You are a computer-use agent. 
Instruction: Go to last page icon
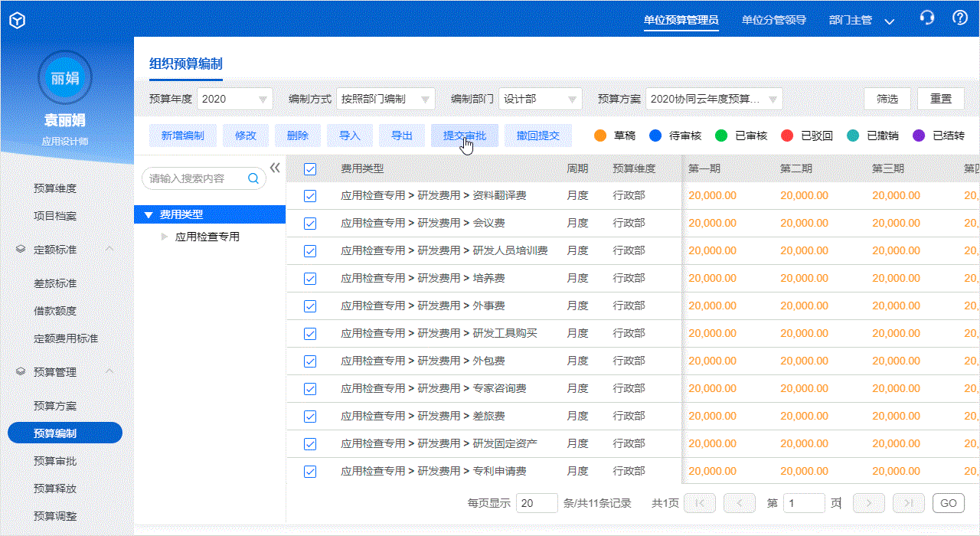[x=909, y=503]
